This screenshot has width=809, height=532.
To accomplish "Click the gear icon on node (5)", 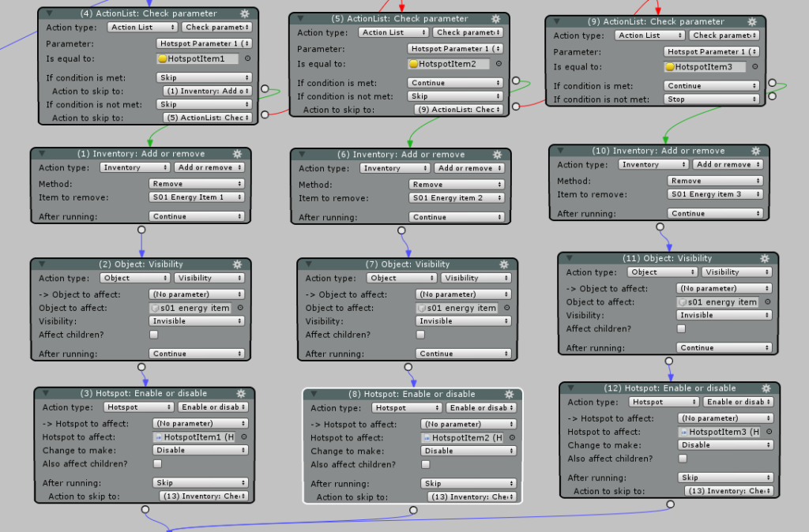I will coord(496,19).
